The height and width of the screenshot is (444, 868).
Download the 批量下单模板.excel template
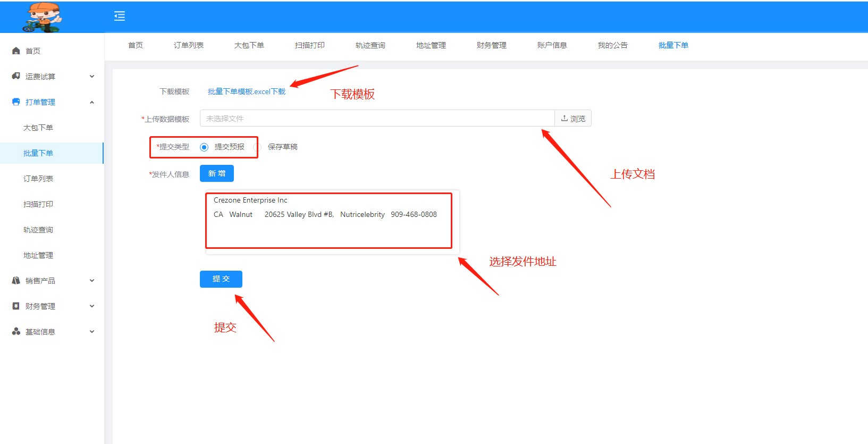pyautogui.click(x=247, y=91)
